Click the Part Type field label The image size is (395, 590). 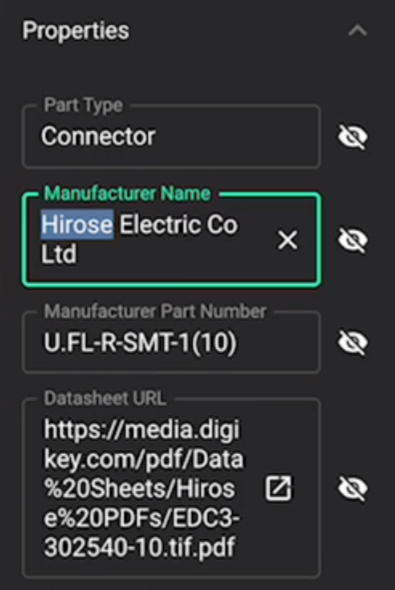83,105
